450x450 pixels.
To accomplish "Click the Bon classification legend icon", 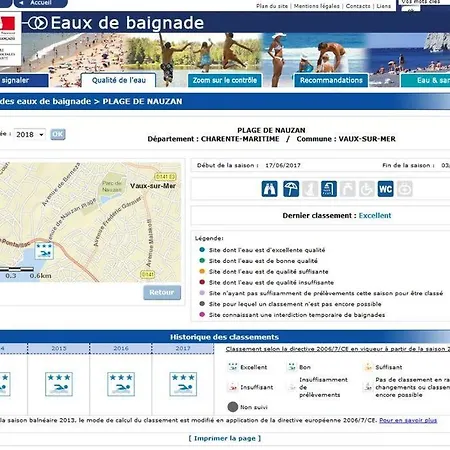I will (292, 367).
